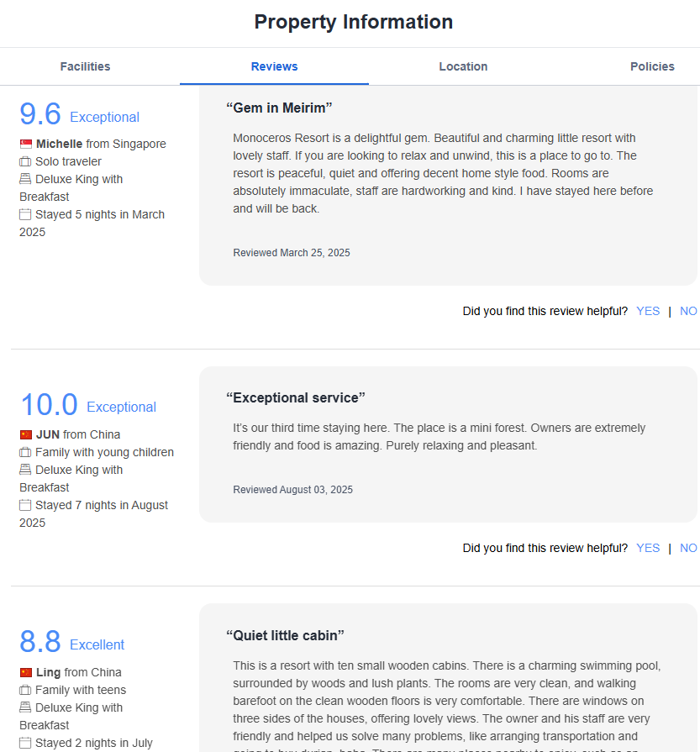
Task: Vote YES on the Exceptional service review
Action: tap(648, 548)
